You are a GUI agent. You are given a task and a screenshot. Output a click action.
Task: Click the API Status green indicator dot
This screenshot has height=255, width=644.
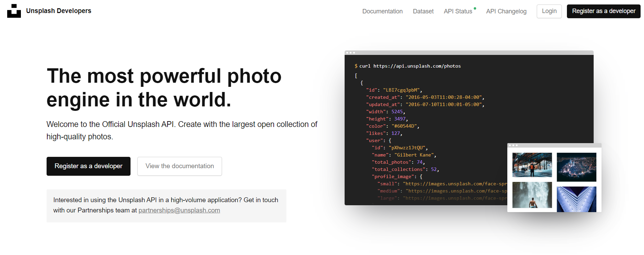(x=475, y=8)
